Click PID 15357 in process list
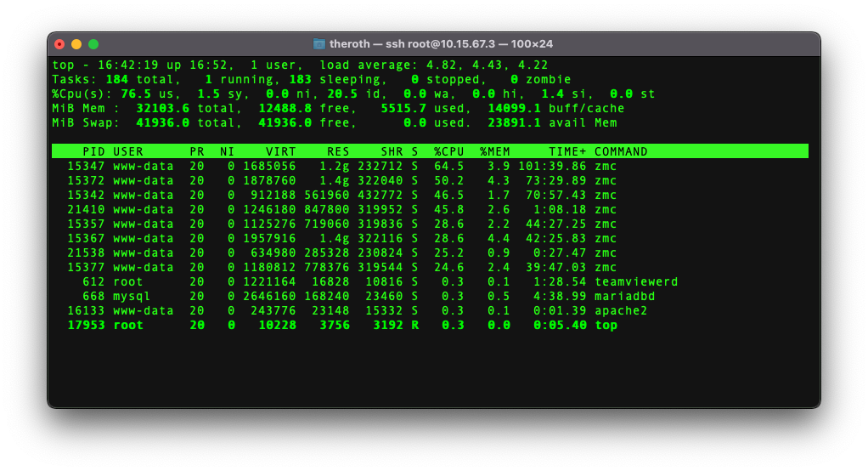Viewport: 868px width, 471px height. tap(86, 224)
